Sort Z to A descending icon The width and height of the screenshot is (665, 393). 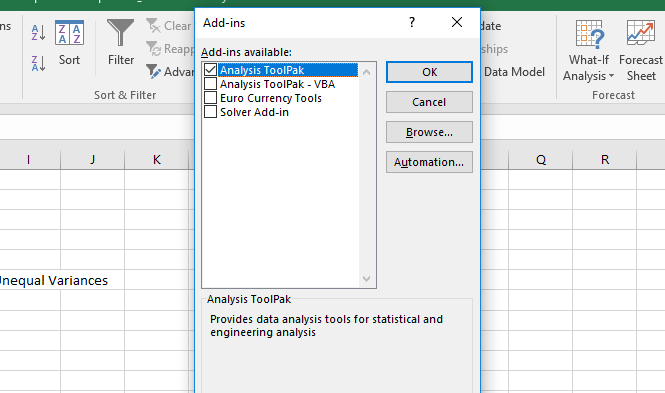38,63
